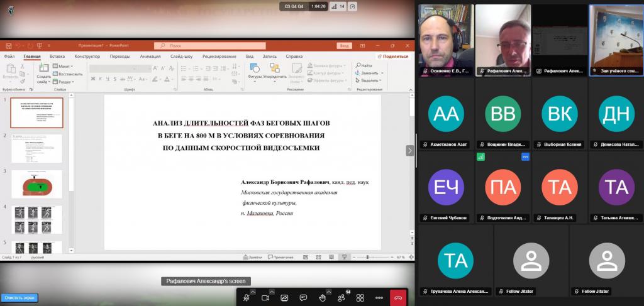Switch to the Анимация ribbon tab

point(150,56)
